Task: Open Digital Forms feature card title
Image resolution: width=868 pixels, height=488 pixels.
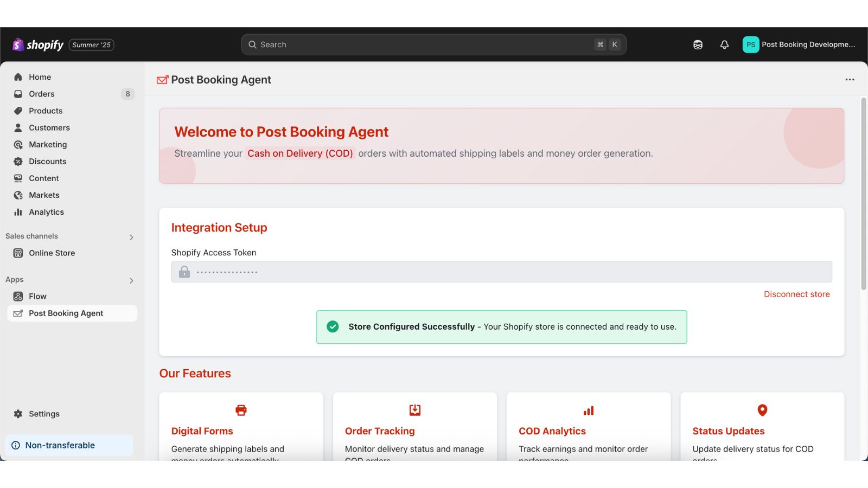Action: pyautogui.click(x=202, y=431)
